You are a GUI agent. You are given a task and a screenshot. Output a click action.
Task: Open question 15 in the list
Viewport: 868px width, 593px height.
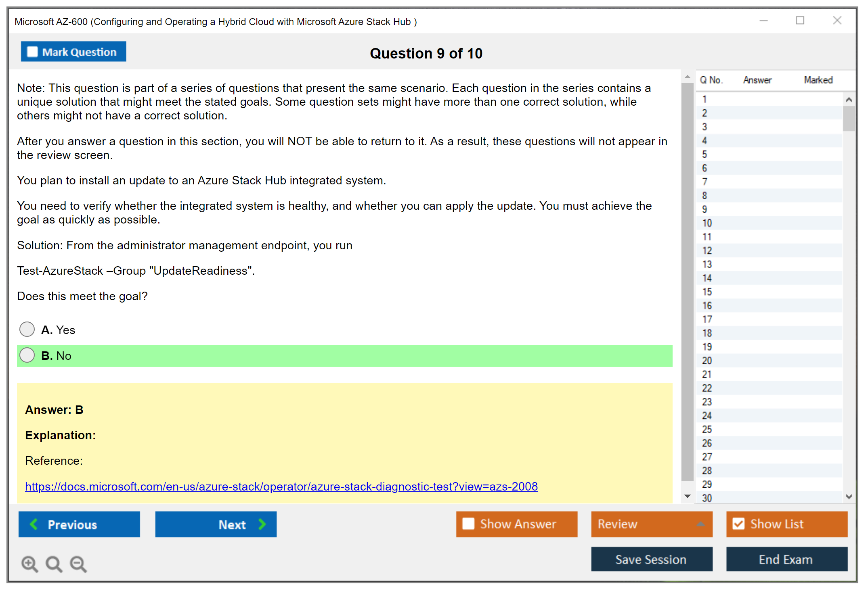pos(707,292)
